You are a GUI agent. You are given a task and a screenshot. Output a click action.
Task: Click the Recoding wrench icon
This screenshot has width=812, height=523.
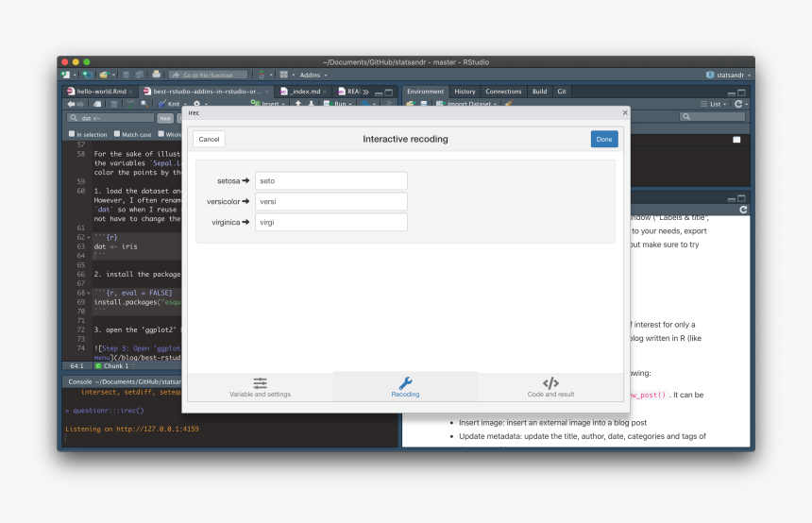[405, 383]
